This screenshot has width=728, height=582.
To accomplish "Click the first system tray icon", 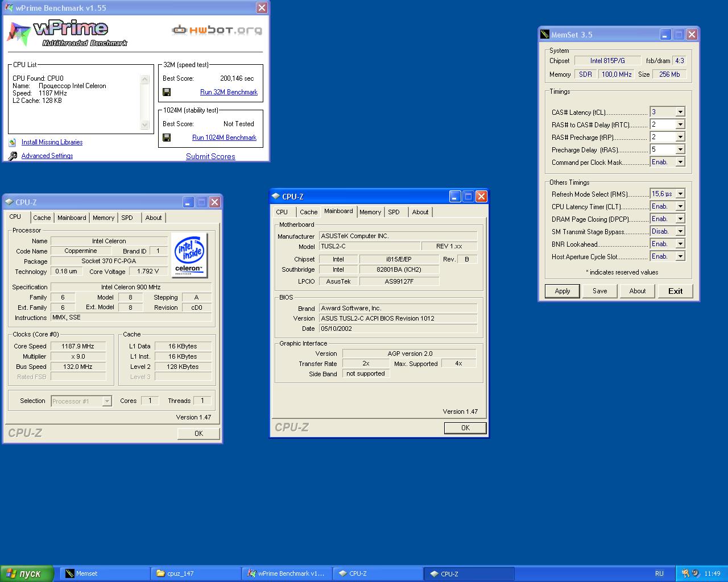I will tap(685, 573).
